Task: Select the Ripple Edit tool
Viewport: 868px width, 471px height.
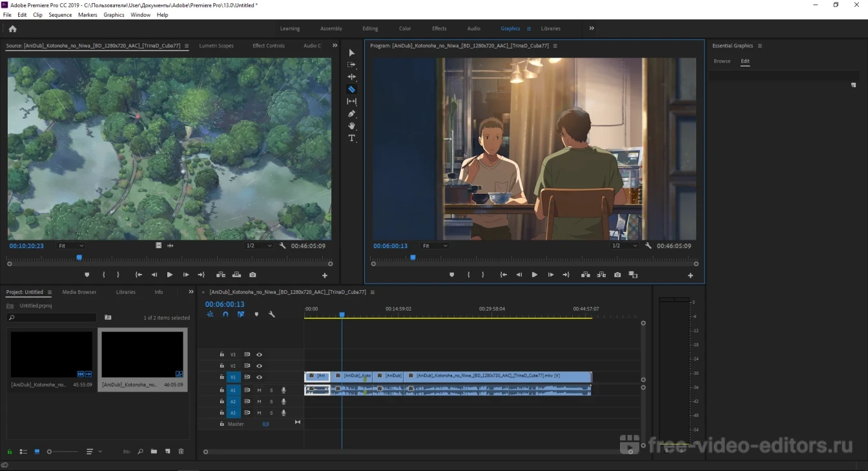Action: [x=351, y=77]
